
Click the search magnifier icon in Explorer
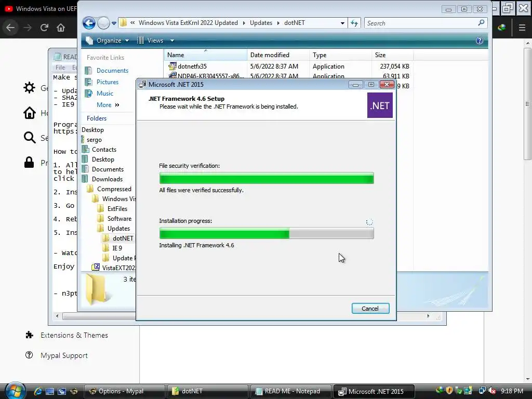(x=481, y=23)
